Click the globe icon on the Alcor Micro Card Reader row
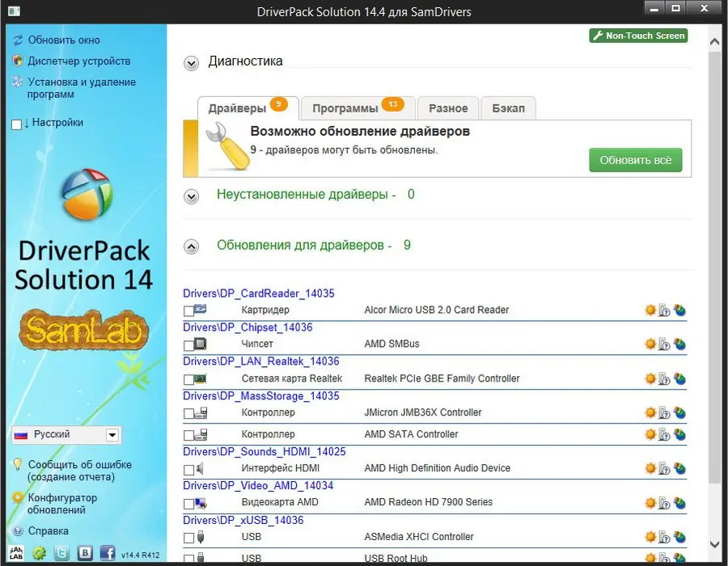 pos(679,310)
